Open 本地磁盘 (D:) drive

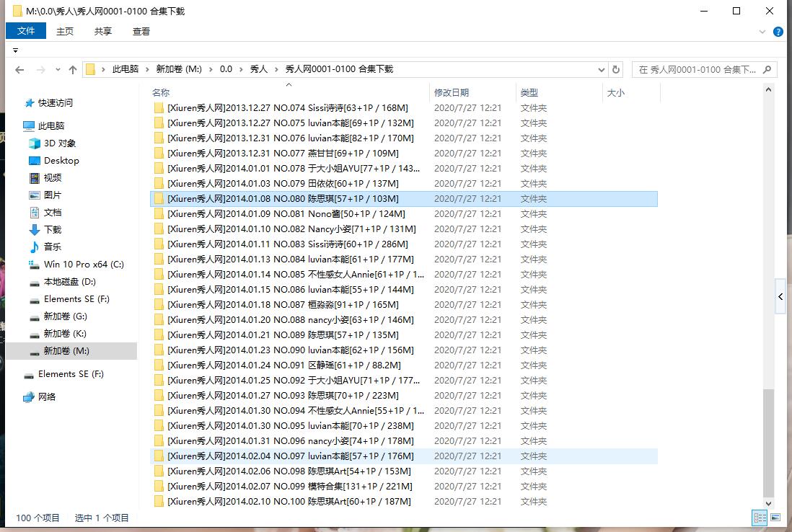pos(62,282)
